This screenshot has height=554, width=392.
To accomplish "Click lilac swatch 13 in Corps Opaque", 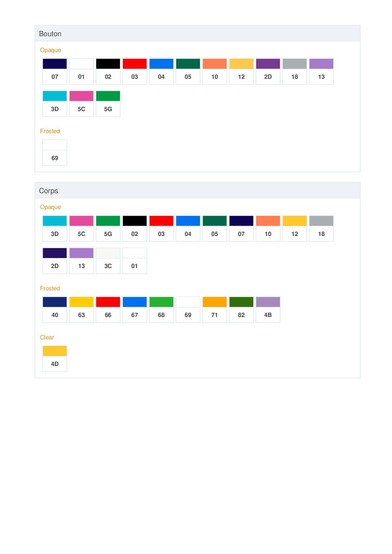I will pyautogui.click(x=81, y=261).
